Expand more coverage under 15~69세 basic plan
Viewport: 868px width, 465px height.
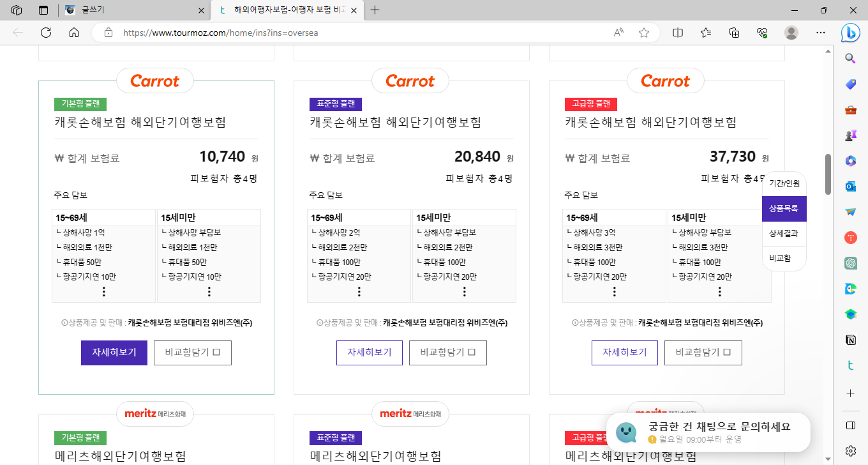[103, 291]
